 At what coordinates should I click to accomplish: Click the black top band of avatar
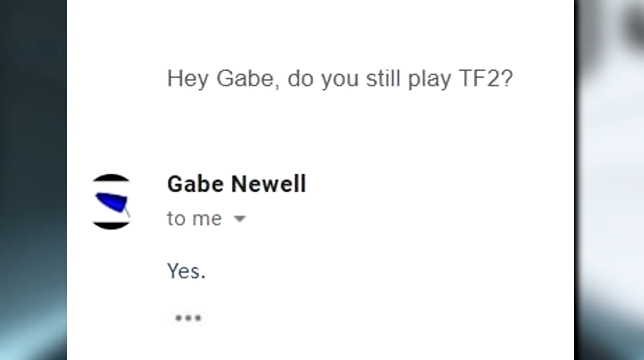(111, 178)
